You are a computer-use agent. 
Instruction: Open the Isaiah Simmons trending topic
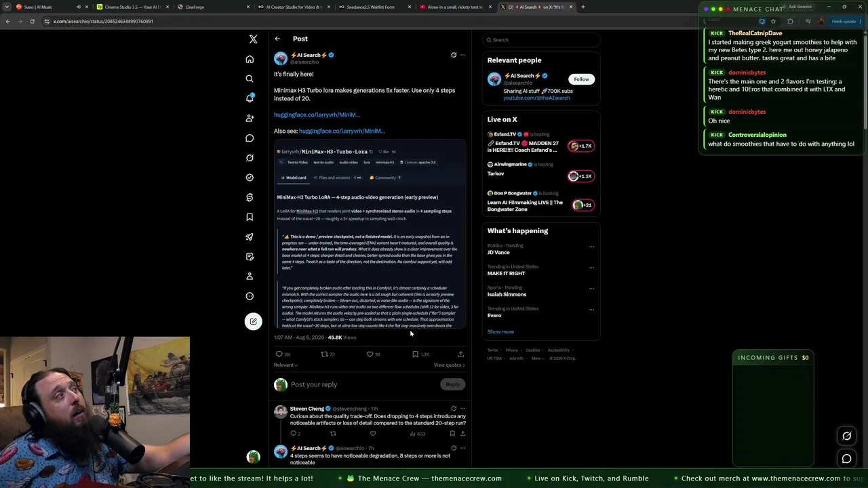coord(507,294)
